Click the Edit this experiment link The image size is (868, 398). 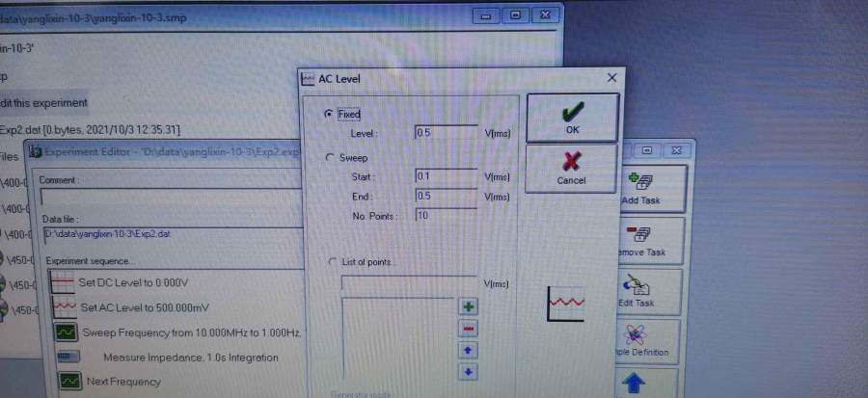coord(43,103)
